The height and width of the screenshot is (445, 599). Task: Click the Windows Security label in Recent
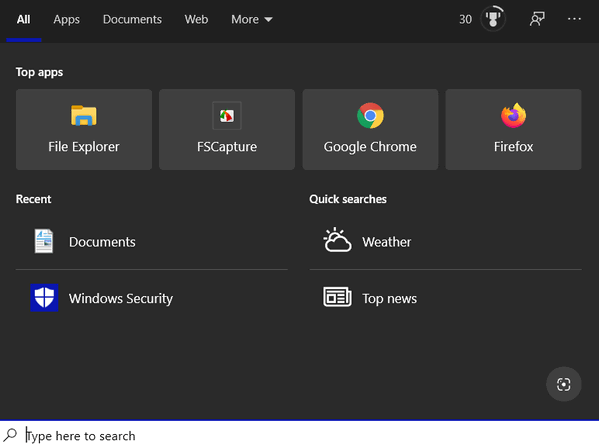pos(121,298)
